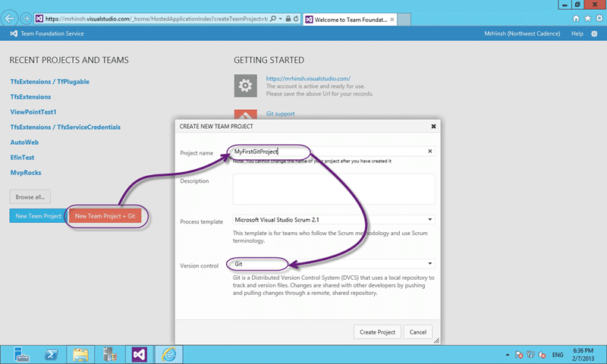Open the ViewPointTest1 project link
The image size is (607, 364).
[33, 111]
